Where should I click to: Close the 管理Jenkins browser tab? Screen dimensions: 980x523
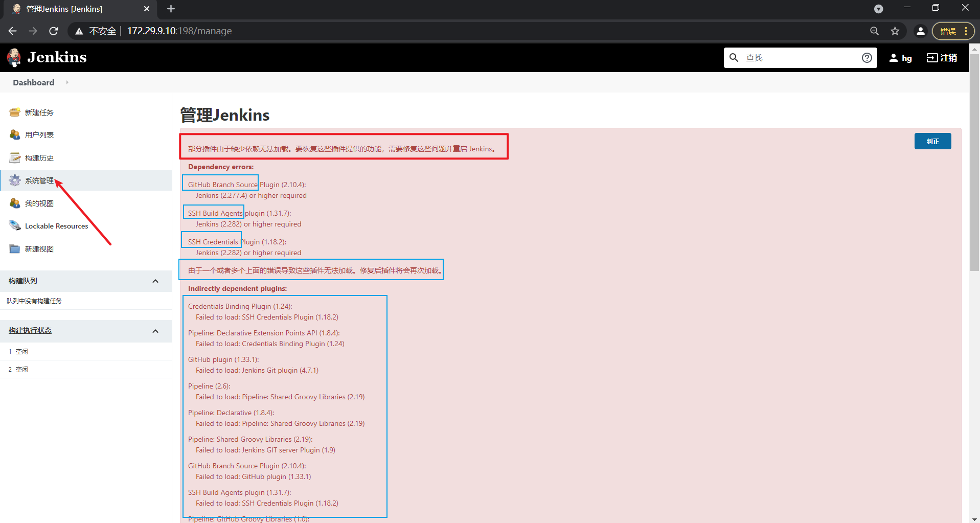click(x=147, y=9)
